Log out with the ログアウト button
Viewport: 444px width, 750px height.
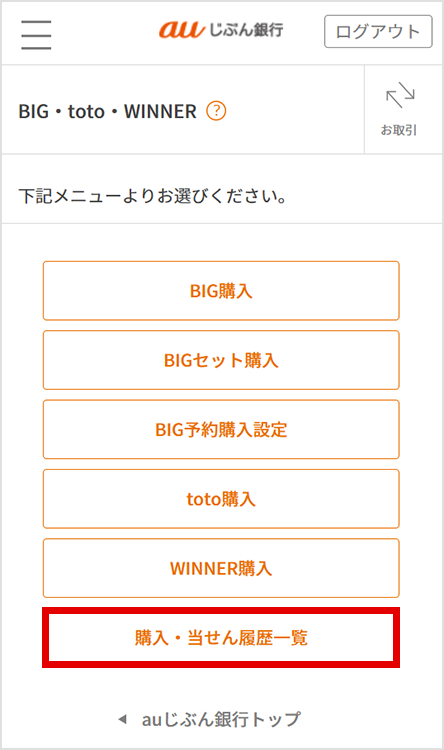tap(378, 32)
